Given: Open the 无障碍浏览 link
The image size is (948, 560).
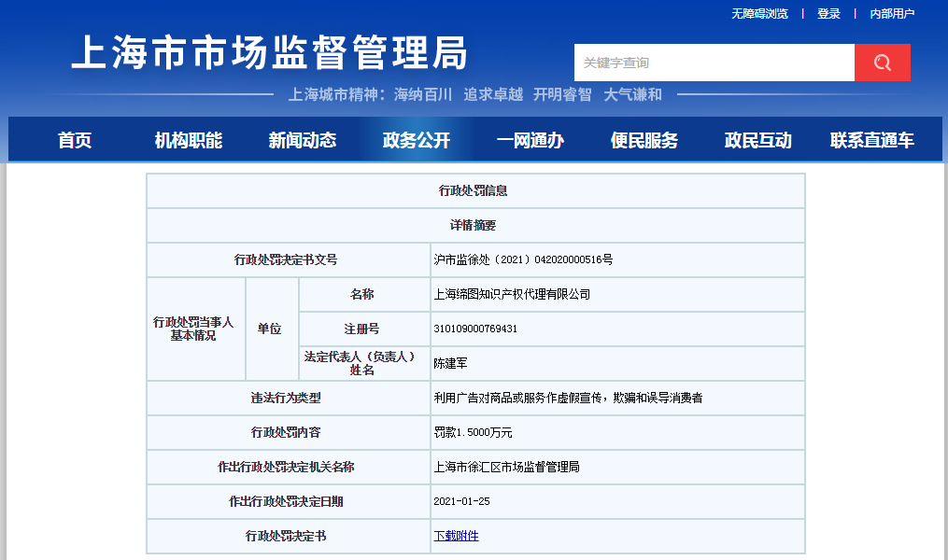Looking at the screenshot, I should (x=759, y=13).
